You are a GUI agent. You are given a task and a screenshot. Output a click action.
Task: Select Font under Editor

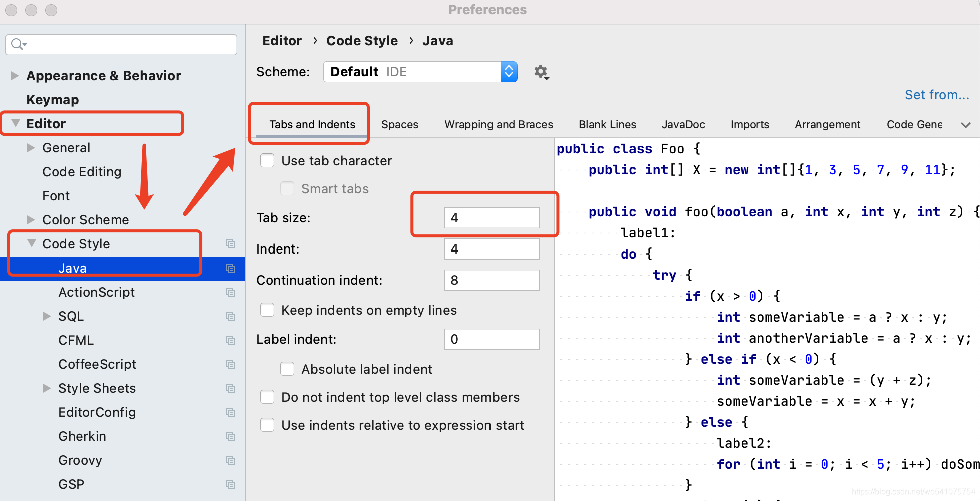tap(56, 196)
